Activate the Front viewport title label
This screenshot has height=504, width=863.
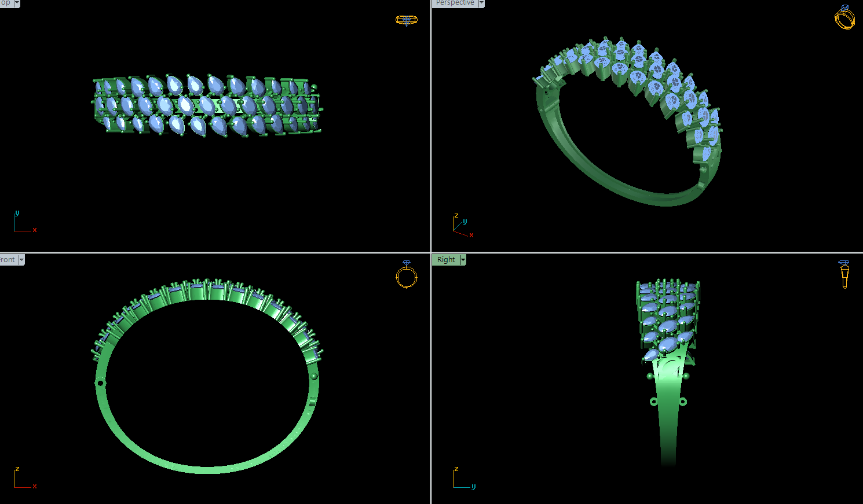tap(8, 260)
